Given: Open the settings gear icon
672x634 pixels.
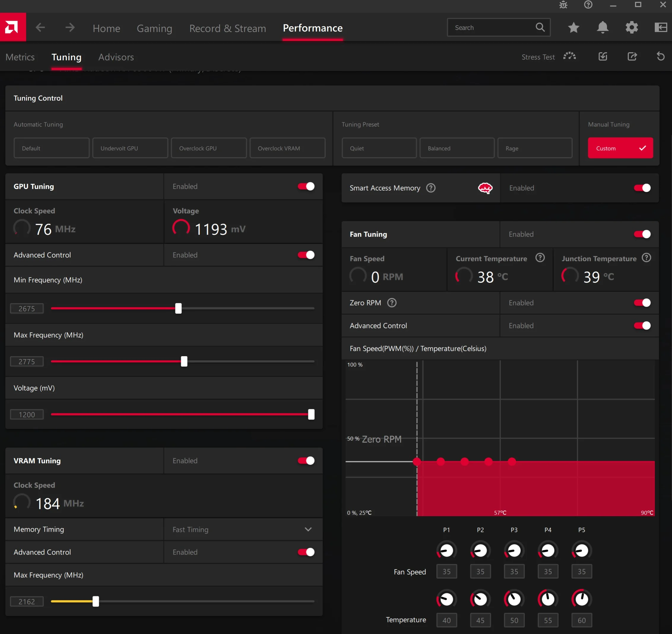Looking at the screenshot, I should pos(632,27).
